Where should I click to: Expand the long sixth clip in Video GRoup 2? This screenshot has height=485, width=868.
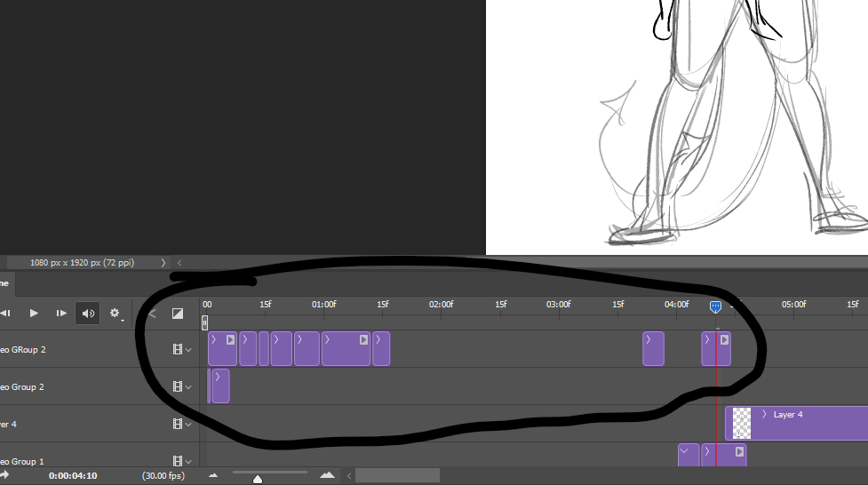click(327, 339)
